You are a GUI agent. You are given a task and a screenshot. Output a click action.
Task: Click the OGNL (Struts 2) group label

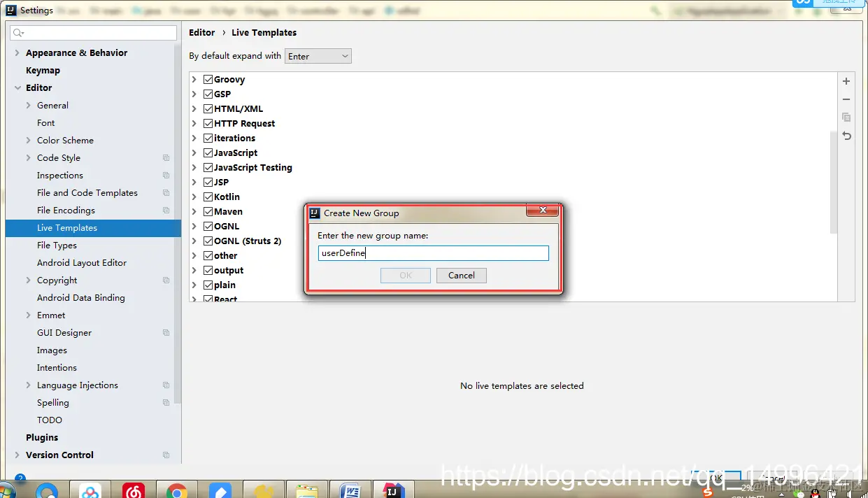[x=248, y=241]
